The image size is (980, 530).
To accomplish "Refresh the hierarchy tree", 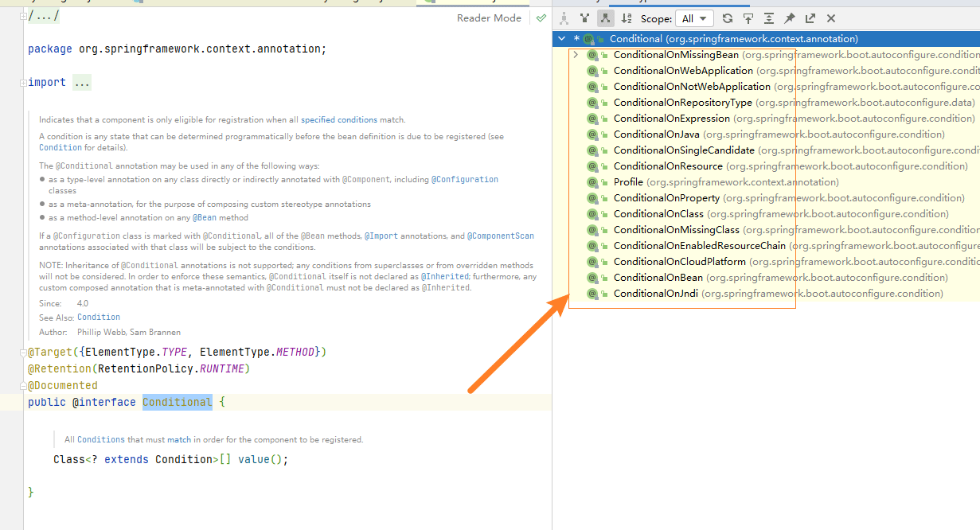I will 728,18.
